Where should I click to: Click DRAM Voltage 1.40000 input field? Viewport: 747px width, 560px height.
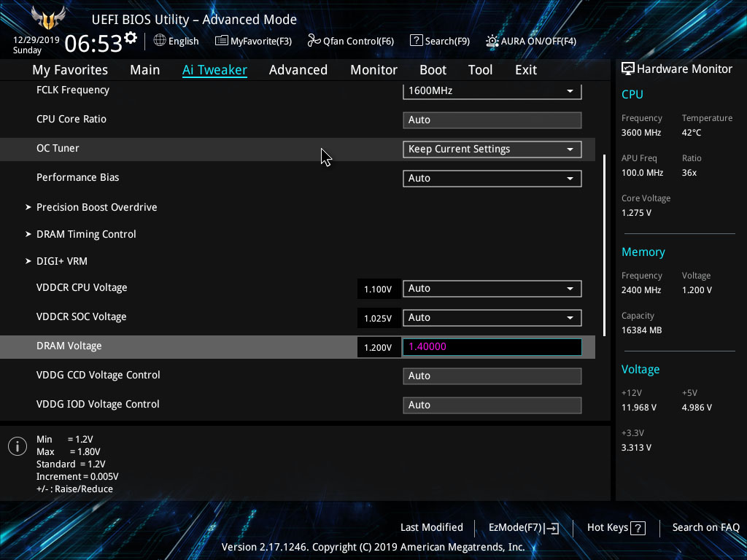(x=492, y=346)
